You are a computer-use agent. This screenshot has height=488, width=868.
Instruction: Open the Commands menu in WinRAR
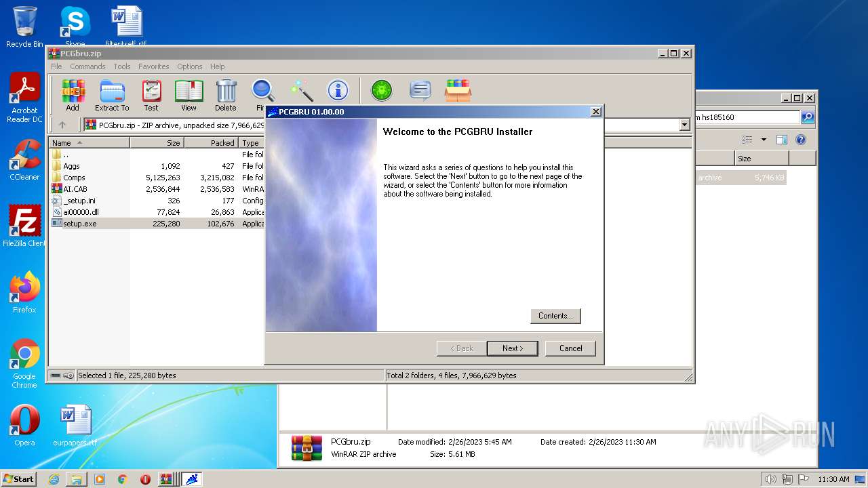tap(87, 66)
